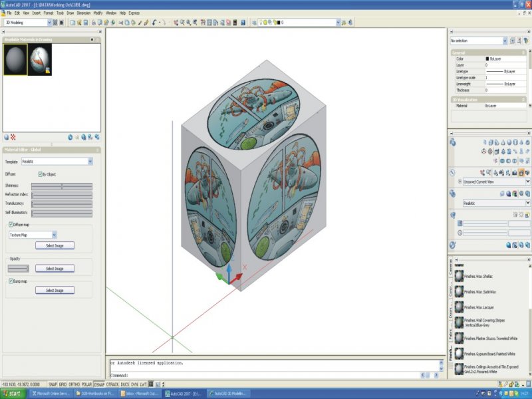Open the Express menu
Viewport: 532px width, 399px height.
click(134, 13)
